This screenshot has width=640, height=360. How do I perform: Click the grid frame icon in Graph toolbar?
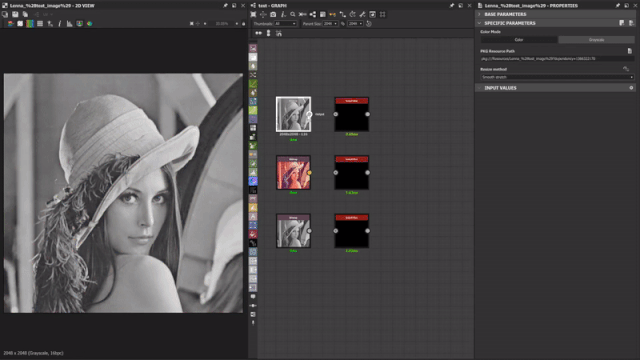point(382,14)
